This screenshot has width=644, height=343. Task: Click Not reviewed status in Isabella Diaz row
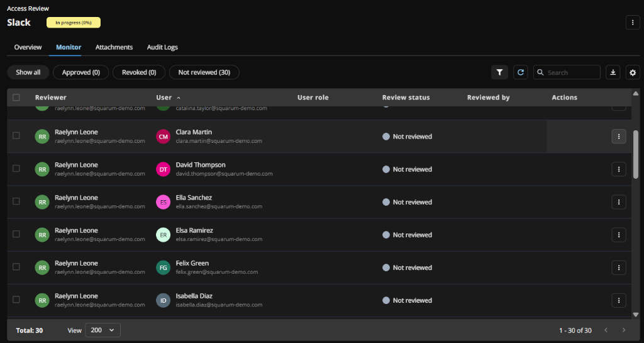(407, 300)
